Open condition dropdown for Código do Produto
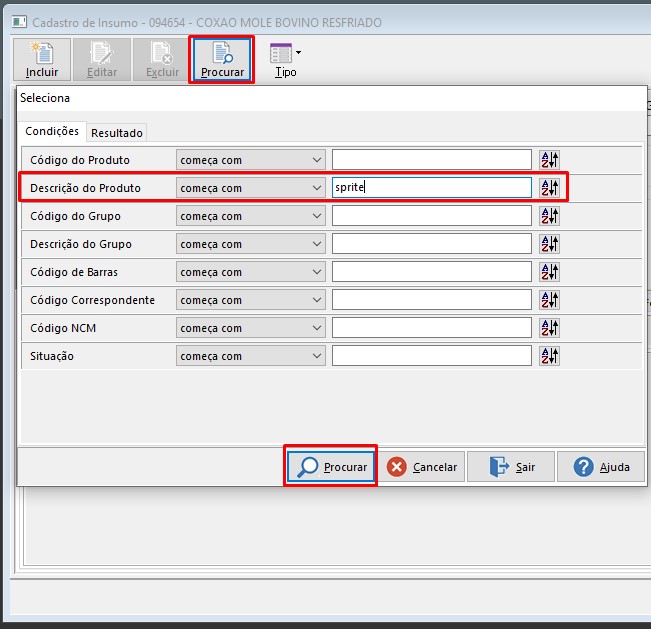 (x=251, y=160)
